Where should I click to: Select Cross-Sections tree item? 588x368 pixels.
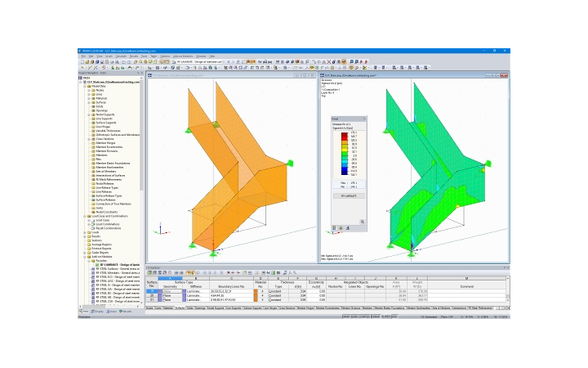click(x=105, y=139)
